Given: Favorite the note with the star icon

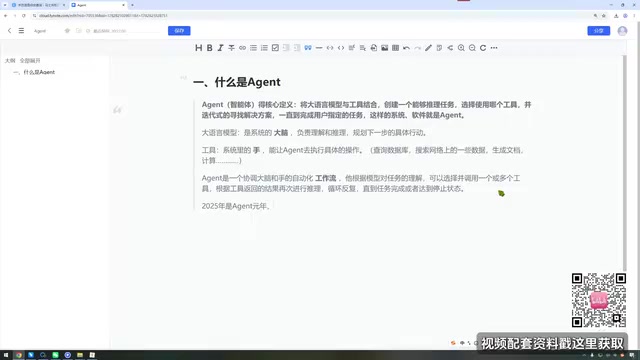Looking at the screenshot, I should pyautogui.click(x=67, y=31).
